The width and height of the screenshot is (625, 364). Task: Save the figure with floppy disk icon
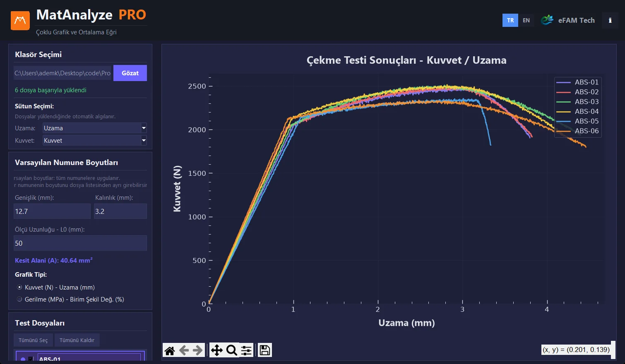click(x=265, y=350)
